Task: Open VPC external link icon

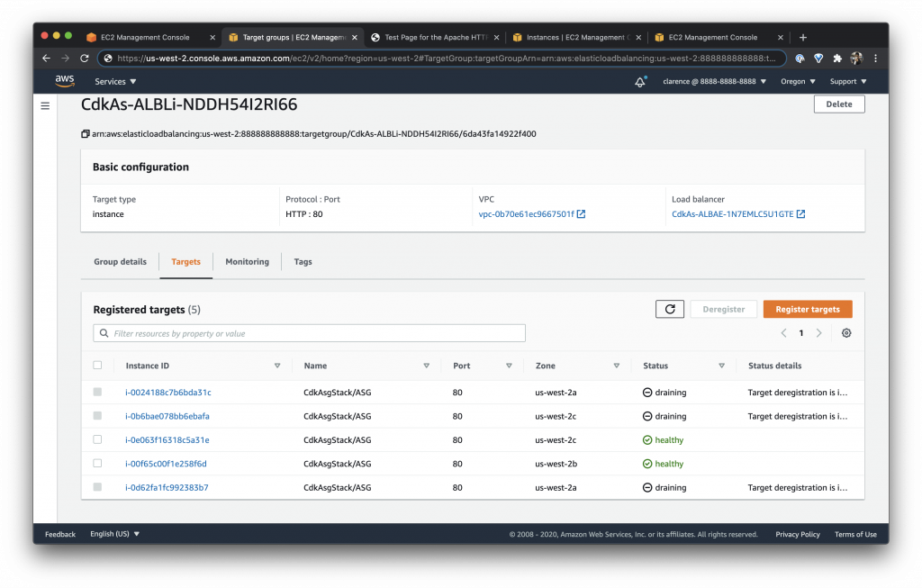Action: 581,214
